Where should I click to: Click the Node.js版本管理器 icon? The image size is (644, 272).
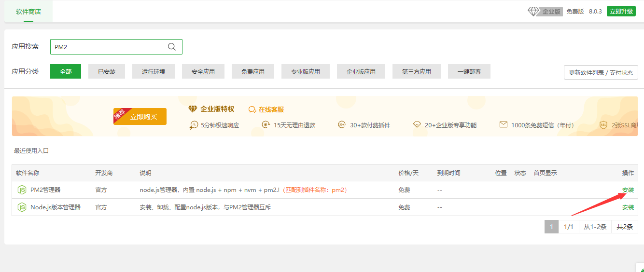22,207
